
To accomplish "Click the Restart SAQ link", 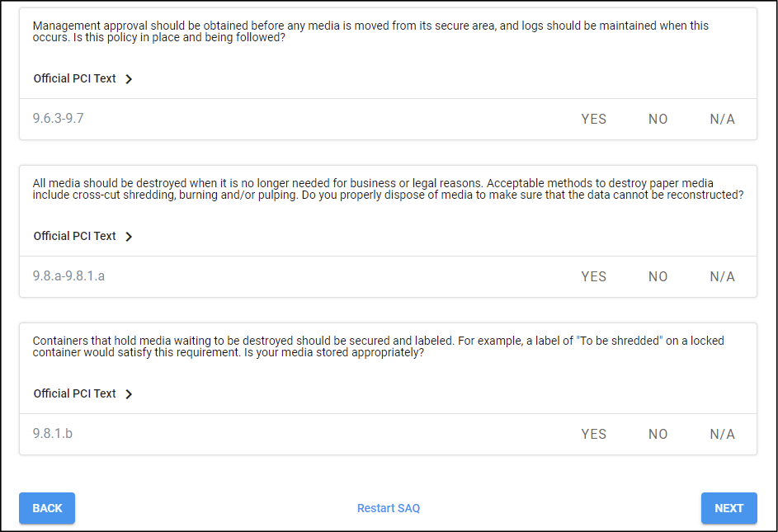I will [x=389, y=508].
